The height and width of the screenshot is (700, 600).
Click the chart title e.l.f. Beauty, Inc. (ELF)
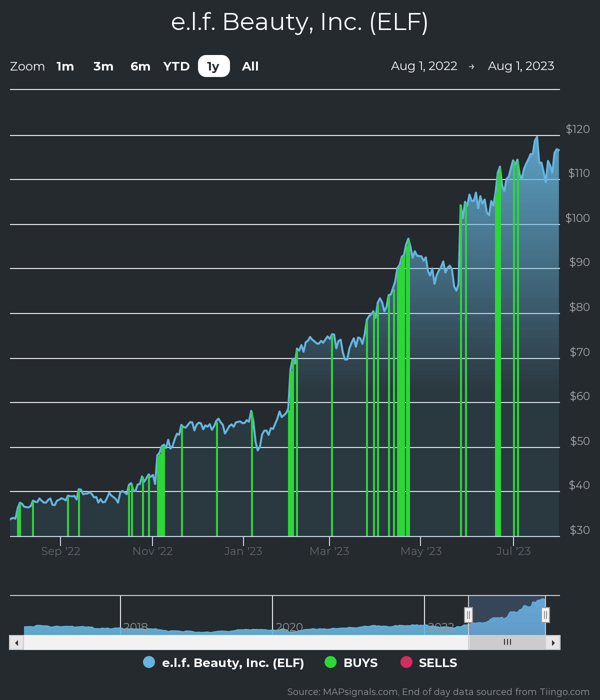coord(300,22)
